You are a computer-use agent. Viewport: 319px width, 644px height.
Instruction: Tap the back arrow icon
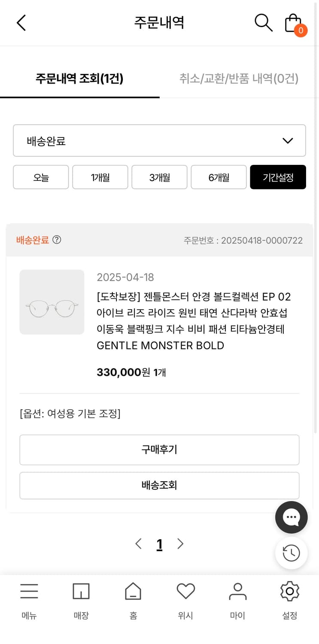pos(21,23)
